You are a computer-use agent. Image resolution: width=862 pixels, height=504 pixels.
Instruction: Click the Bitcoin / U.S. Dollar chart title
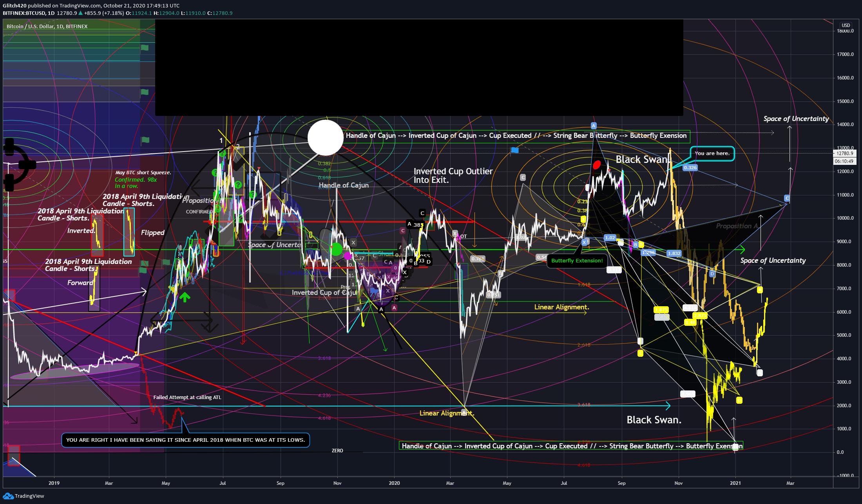point(47,26)
